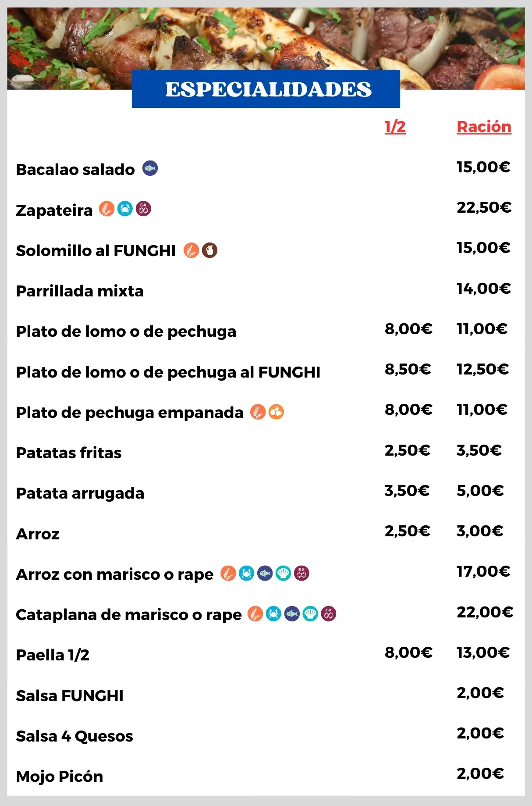This screenshot has width=532, height=806.
Task: Select the Mojo Picón sauce entry
Action: point(60,777)
